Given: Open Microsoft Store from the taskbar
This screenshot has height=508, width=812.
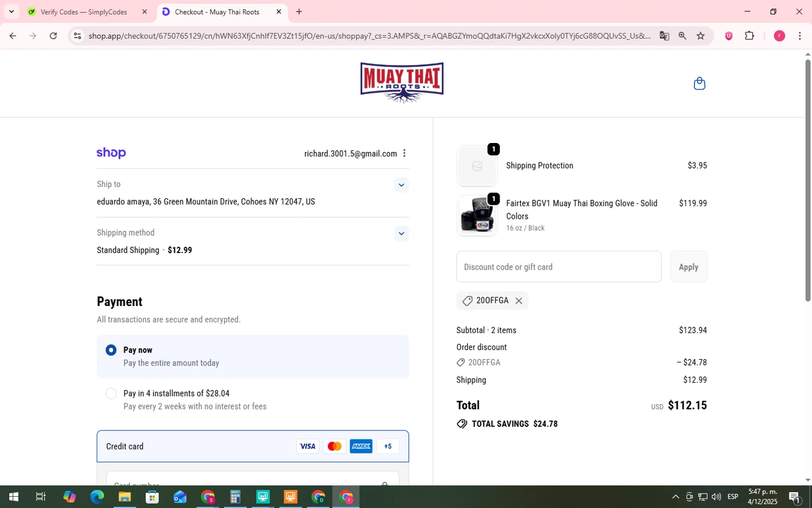Looking at the screenshot, I should (x=152, y=497).
